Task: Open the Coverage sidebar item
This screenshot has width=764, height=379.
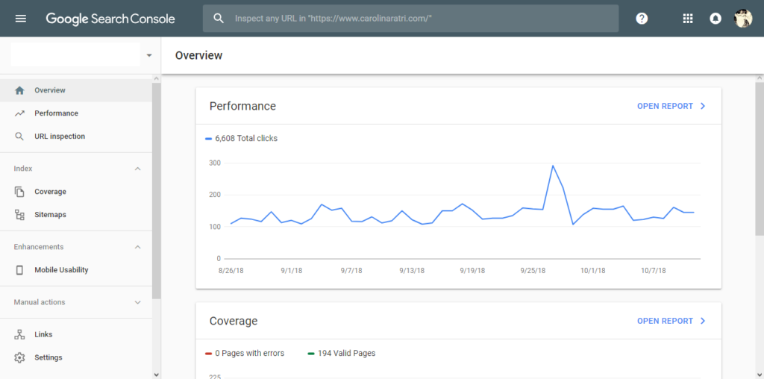Action: [76, 191]
